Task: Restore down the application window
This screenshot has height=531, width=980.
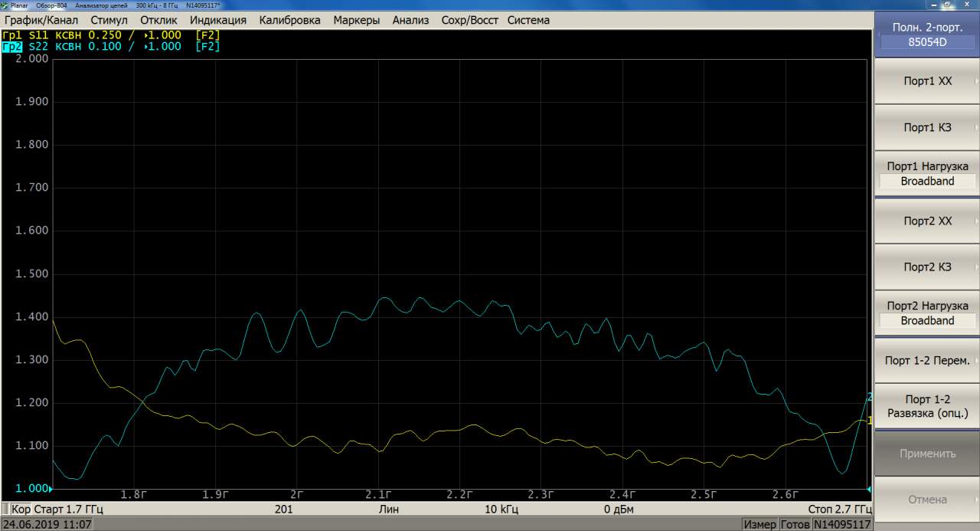Action: 948,5
